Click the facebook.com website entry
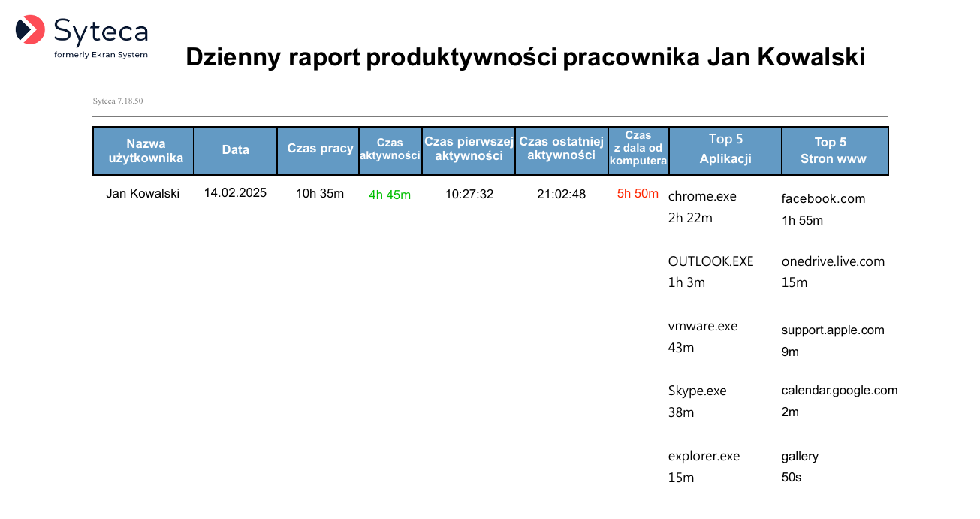Screen dimensions: 980x519 [823, 199]
